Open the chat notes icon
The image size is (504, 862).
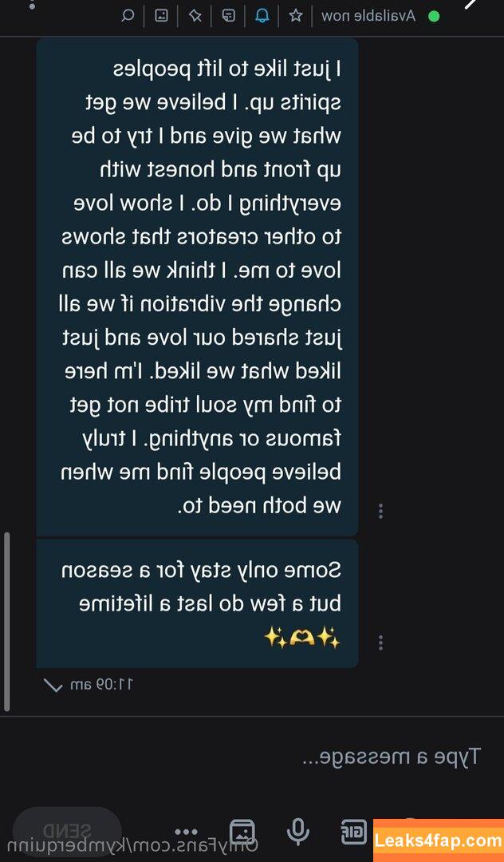coord(228,15)
